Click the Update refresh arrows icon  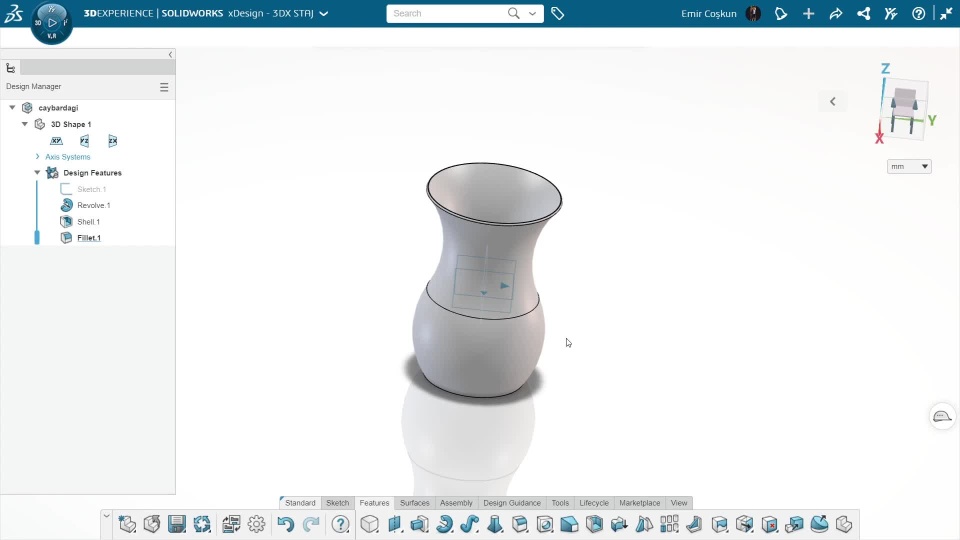202,524
